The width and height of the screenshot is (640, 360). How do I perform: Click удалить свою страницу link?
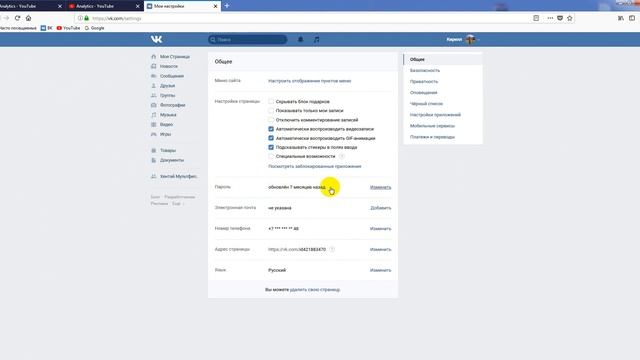[315, 290]
